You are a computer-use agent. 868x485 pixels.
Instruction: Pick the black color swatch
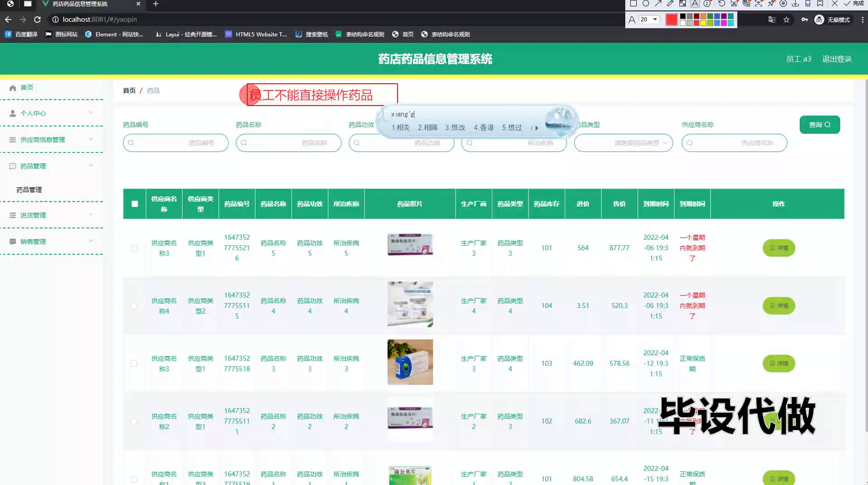pyautogui.click(x=683, y=16)
